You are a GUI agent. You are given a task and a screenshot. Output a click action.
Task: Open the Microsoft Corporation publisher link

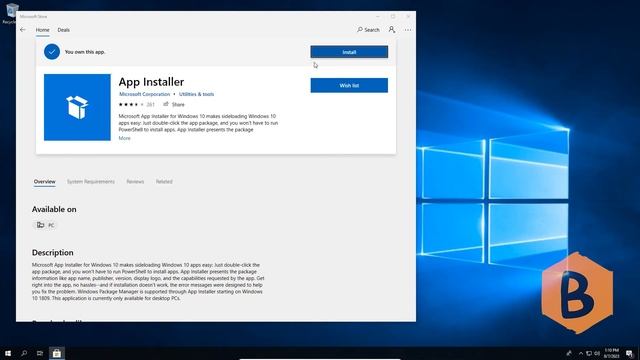click(x=144, y=94)
